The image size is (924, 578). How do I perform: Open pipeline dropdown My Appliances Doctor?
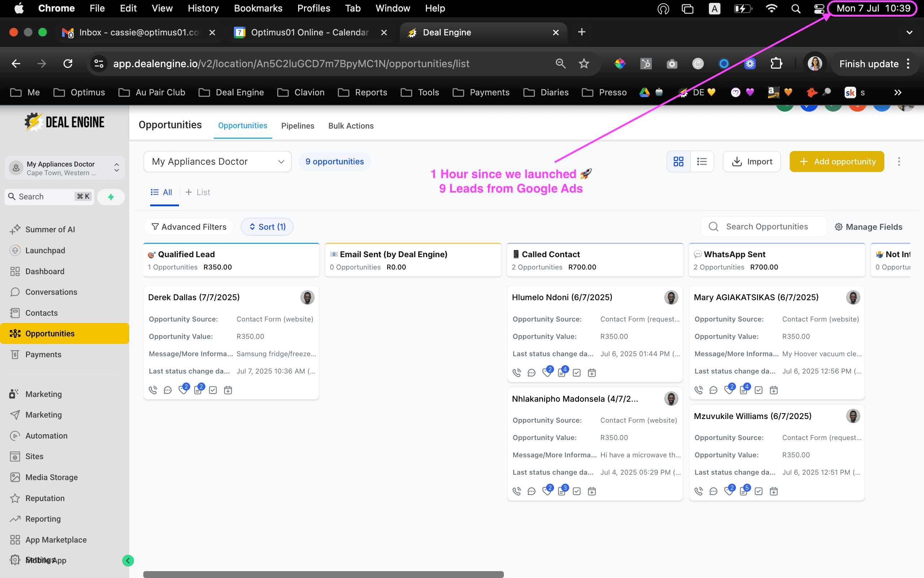coord(218,162)
